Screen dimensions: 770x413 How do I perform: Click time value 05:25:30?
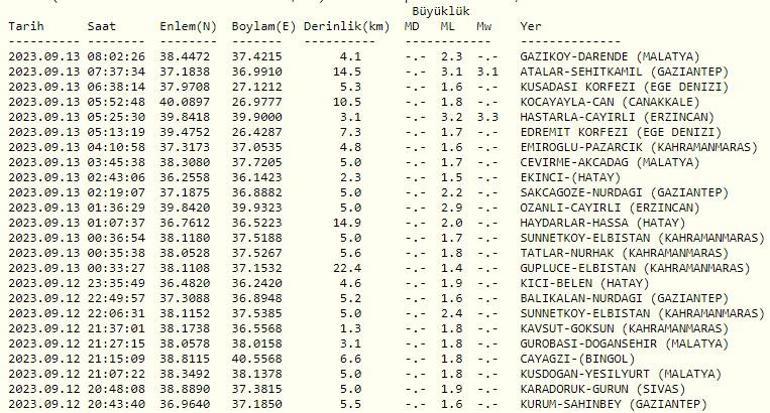(116, 117)
